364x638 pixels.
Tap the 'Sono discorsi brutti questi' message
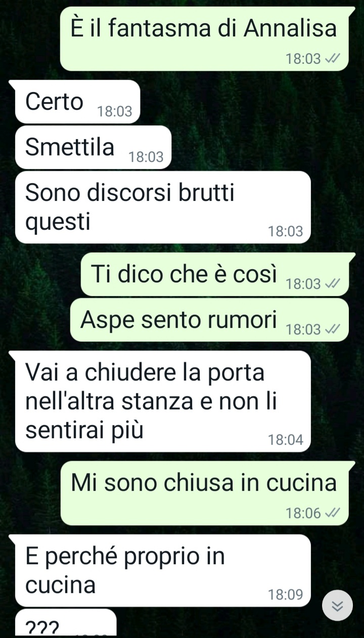coord(163,207)
